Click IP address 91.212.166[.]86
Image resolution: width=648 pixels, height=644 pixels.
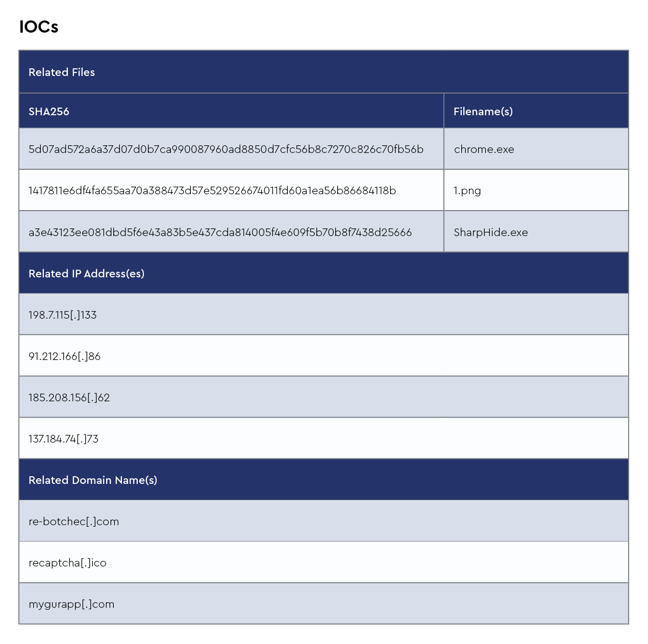65,356
